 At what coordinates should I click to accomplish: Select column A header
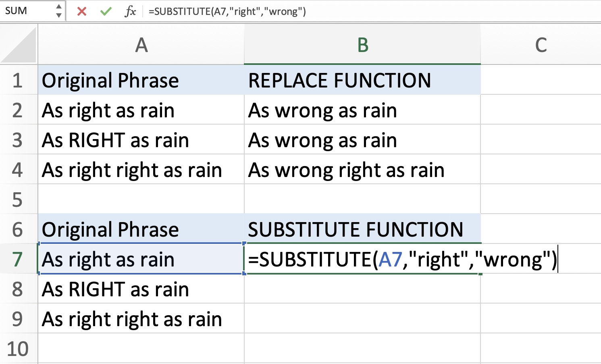(141, 44)
